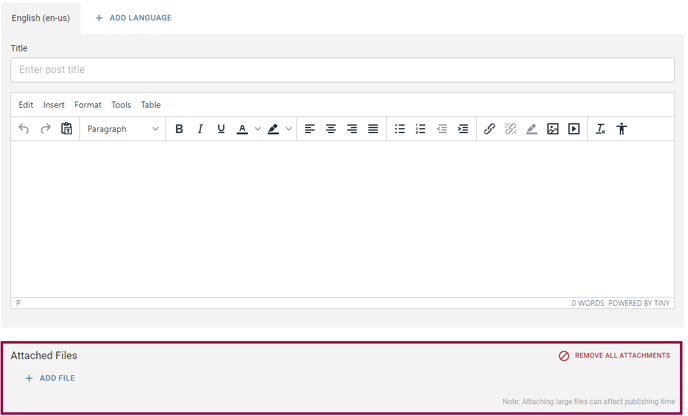Open the Edit menu

25,105
